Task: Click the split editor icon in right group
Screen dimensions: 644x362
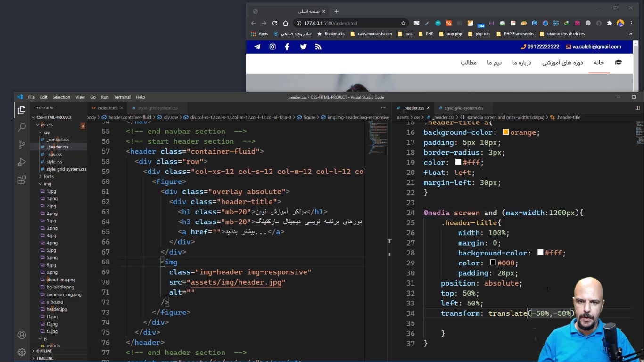Action: tap(637, 108)
